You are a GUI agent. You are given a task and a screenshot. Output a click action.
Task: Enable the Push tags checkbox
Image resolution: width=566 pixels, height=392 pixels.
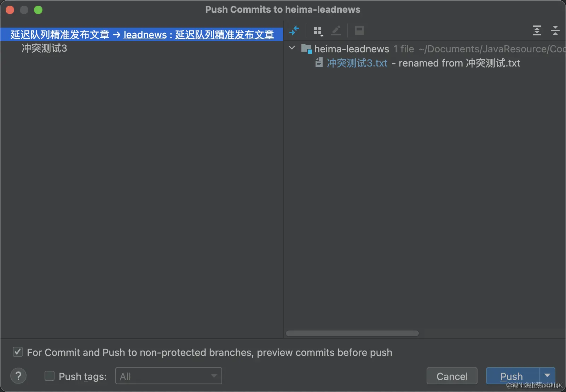[50, 376]
